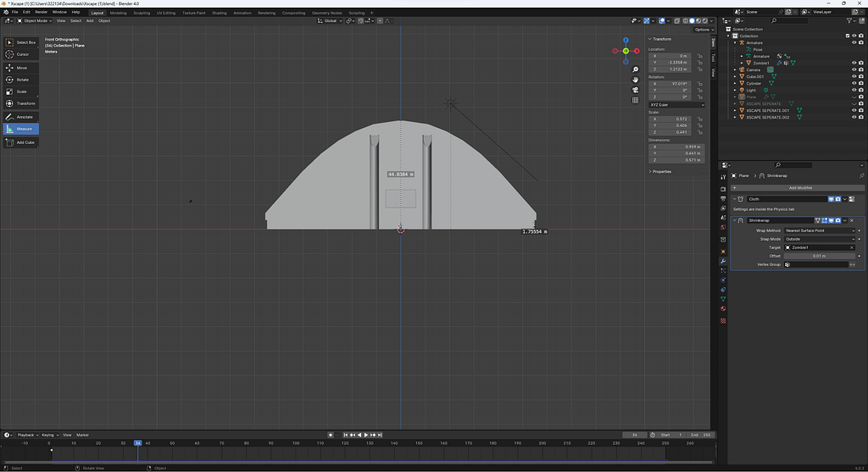Click the Add Modifier button
The image size is (868, 472).
pyautogui.click(x=800, y=186)
